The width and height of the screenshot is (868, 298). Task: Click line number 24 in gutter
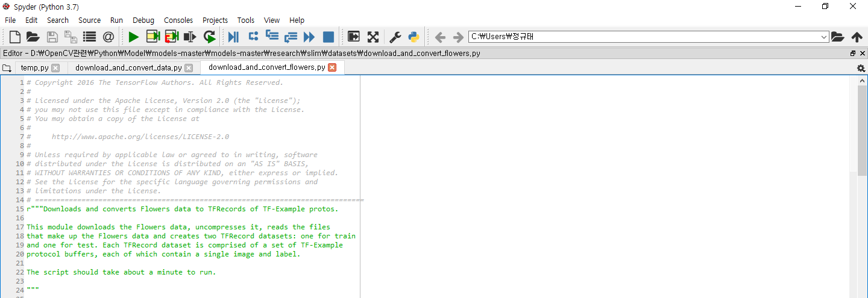pyautogui.click(x=20, y=290)
